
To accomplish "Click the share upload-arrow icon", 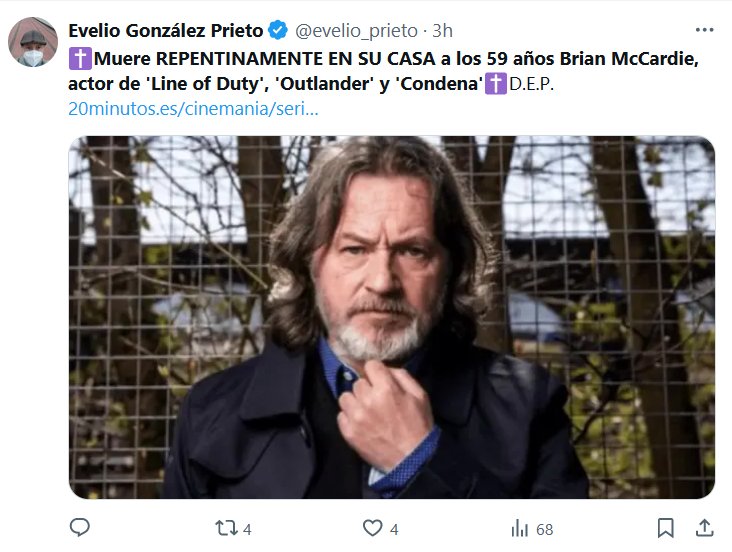I will click(704, 527).
